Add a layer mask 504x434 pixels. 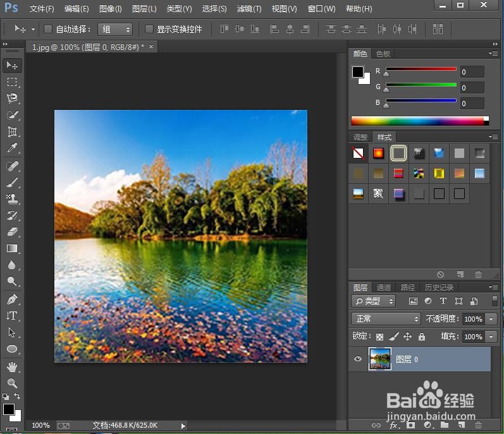(x=410, y=425)
